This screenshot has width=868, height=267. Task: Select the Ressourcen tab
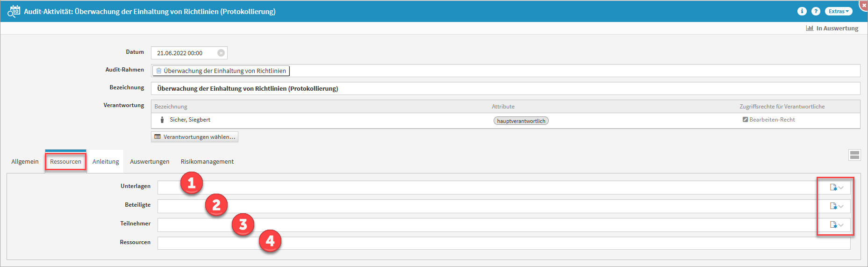65,162
